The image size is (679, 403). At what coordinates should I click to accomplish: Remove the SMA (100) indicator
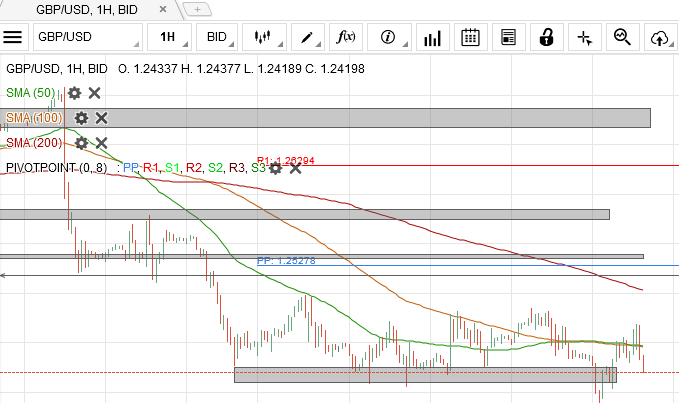point(101,118)
